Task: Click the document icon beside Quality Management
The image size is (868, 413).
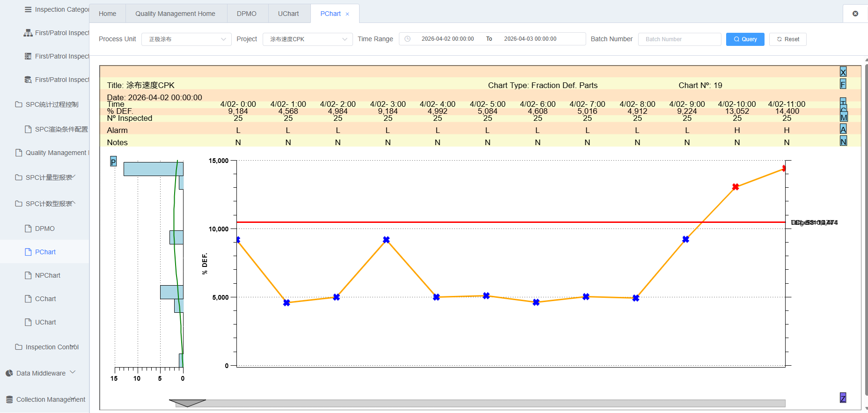Action: [x=19, y=153]
